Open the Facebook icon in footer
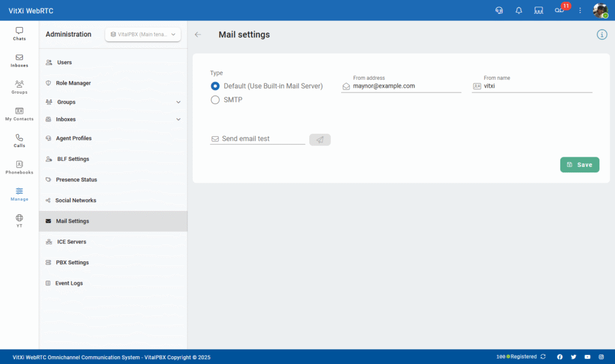 click(x=560, y=357)
